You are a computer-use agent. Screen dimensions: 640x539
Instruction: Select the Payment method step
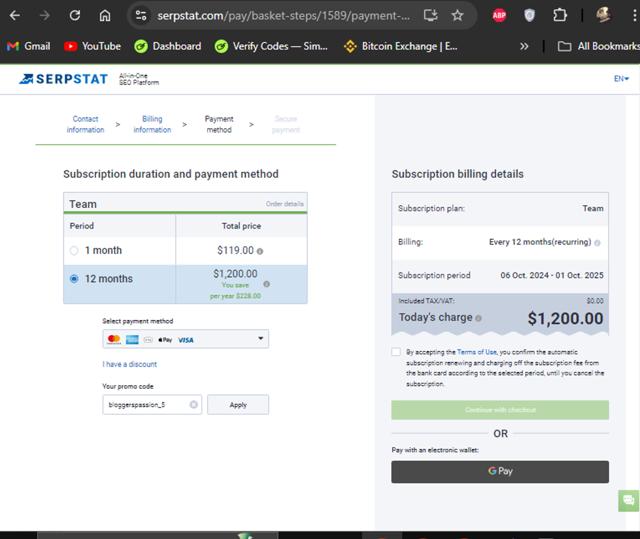point(219,124)
